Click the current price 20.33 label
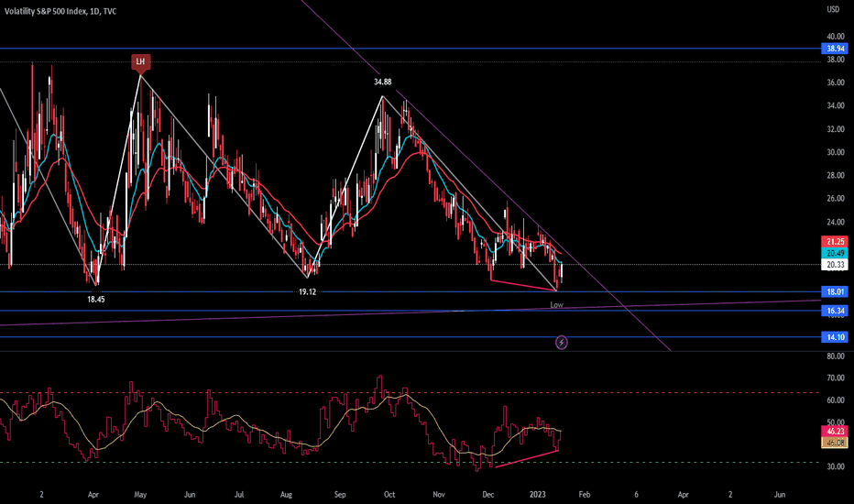854x504 pixels. point(835,265)
